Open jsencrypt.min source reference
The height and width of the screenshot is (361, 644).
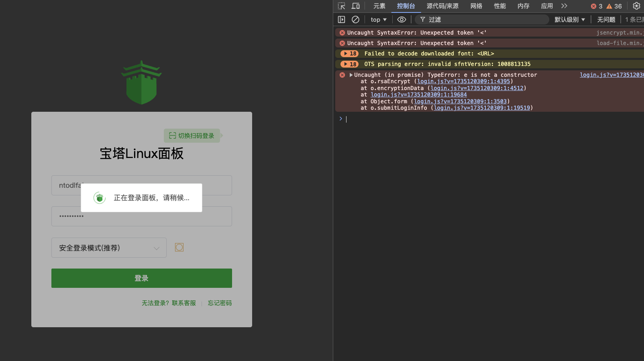[x=620, y=33]
